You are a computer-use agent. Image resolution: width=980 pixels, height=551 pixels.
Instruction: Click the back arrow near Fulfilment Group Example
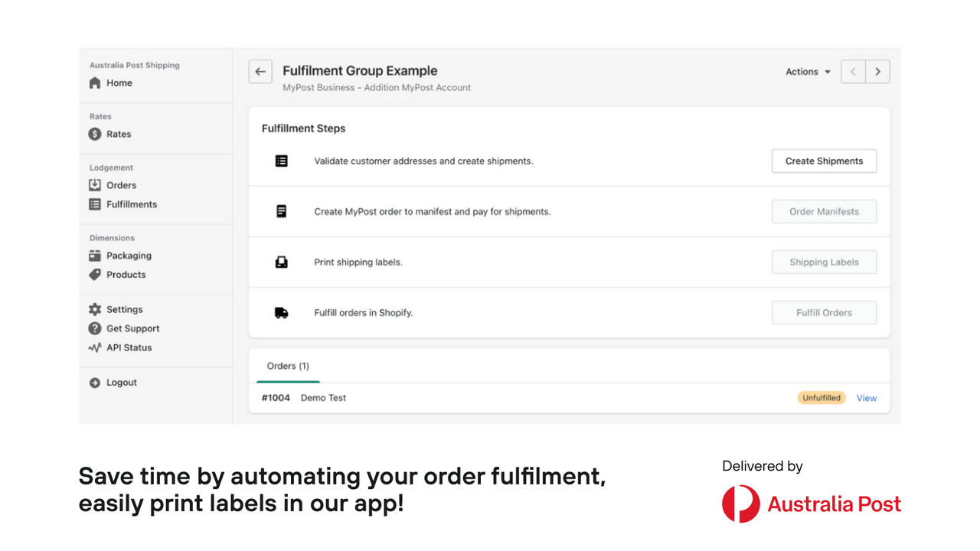(260, 71)
